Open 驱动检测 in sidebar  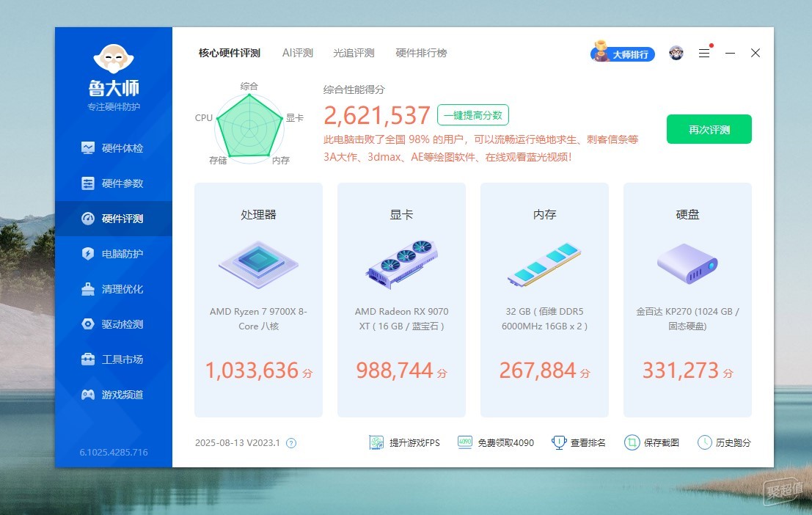[x=113, y=324]
